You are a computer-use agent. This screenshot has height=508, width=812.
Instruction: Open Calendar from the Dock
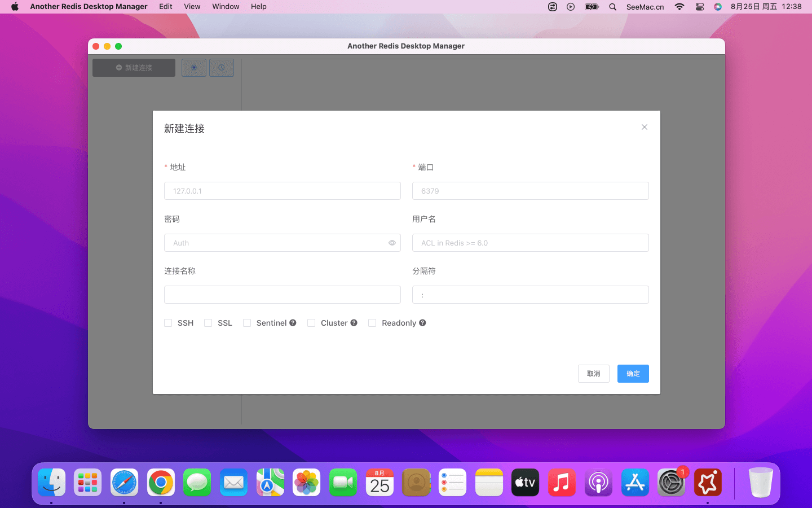tap(379, 483)
